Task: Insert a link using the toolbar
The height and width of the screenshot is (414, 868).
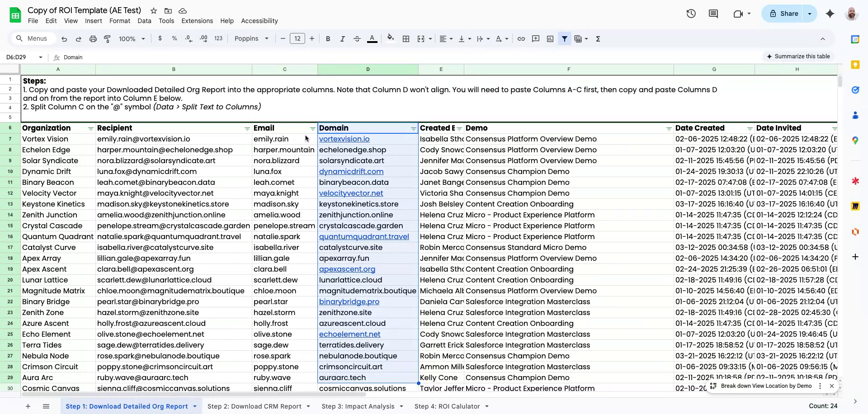Action: (x=521, y=38)
